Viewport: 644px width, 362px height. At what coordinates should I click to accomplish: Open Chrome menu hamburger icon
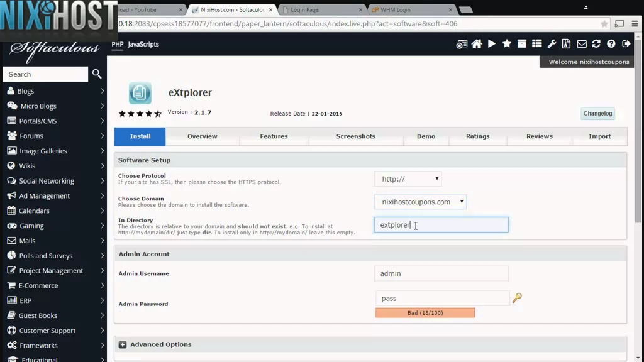click(635, 24)
